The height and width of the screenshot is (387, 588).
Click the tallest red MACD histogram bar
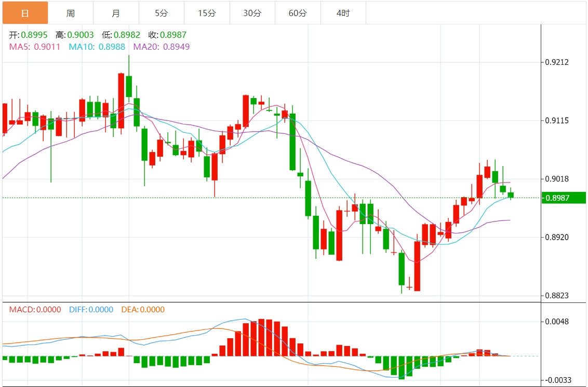[x=261, y=338]
